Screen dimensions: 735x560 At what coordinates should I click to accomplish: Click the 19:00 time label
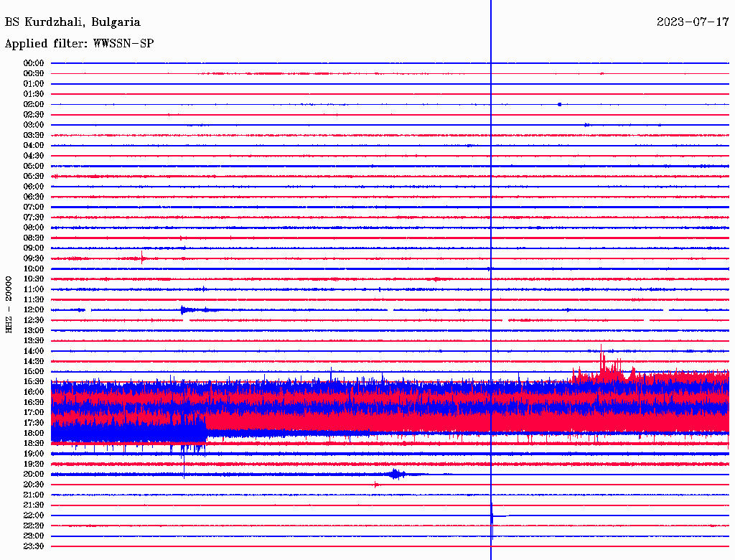pos(34,454)
